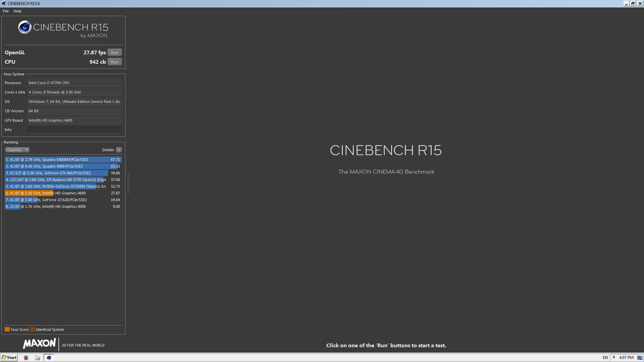
Task: Minimize the Cinebench window
Action: [x=626, y=3]
